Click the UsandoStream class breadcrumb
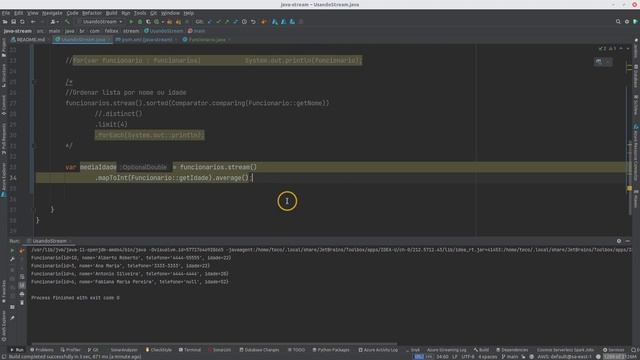 click(164, 31)
